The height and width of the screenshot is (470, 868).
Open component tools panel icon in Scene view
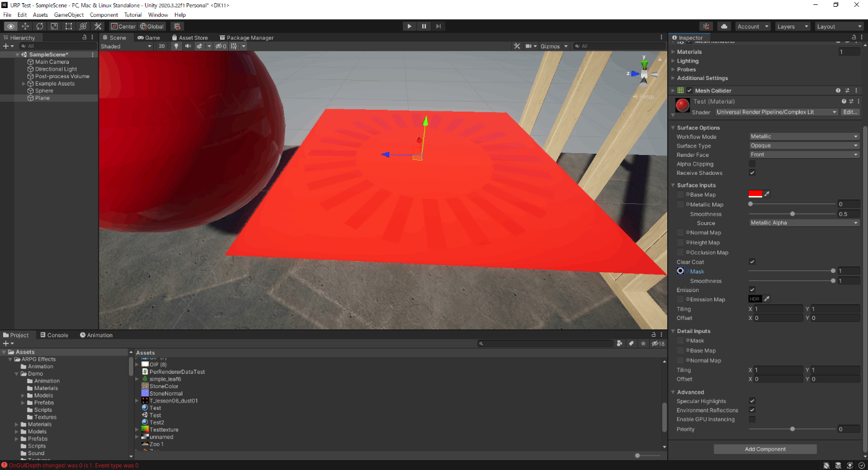517,47
